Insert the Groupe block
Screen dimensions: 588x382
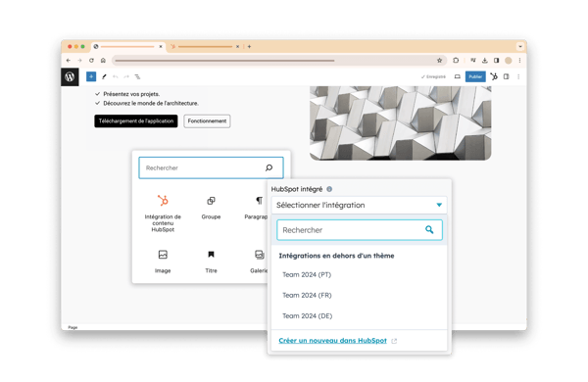211,207
